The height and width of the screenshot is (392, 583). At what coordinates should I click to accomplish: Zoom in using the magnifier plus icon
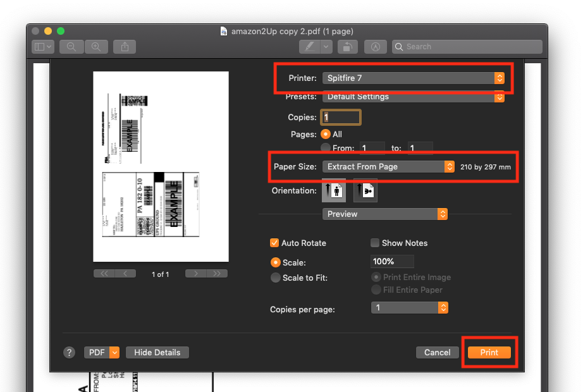96,47
